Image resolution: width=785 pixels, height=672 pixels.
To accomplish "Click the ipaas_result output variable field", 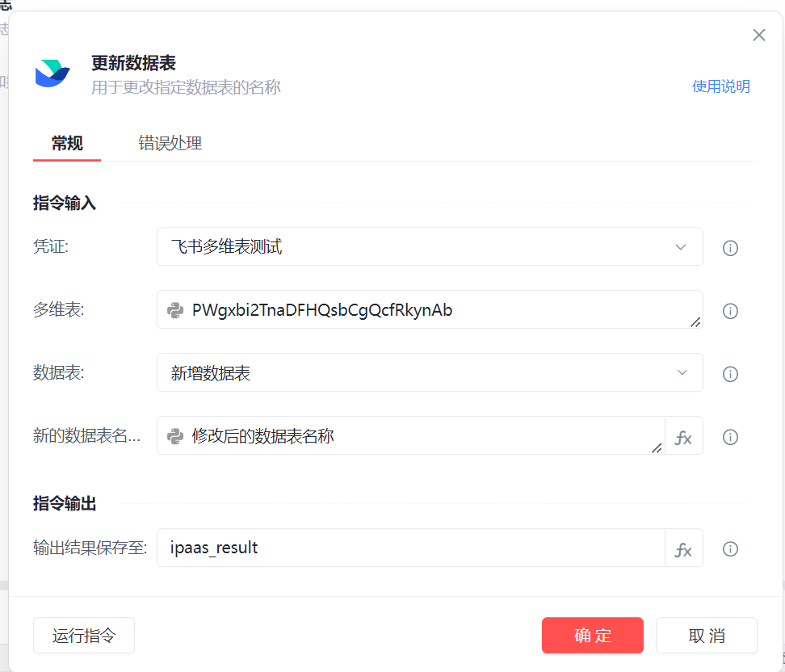I will (x=412, y=548).
